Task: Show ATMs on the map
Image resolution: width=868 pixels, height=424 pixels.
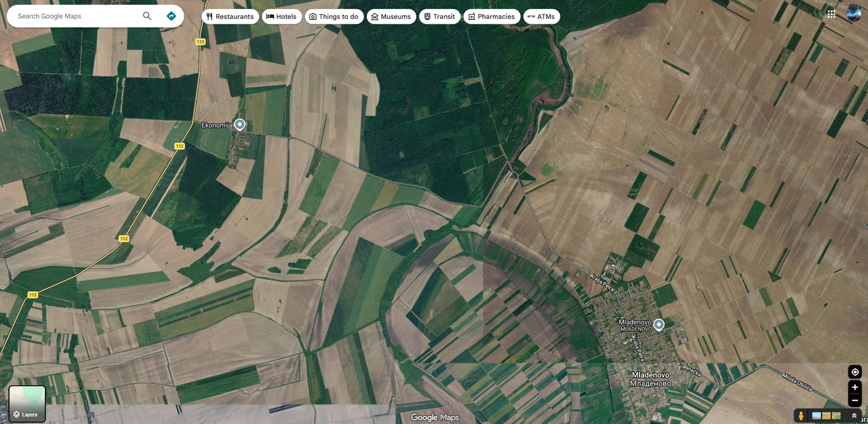Action: click(541, 16)
